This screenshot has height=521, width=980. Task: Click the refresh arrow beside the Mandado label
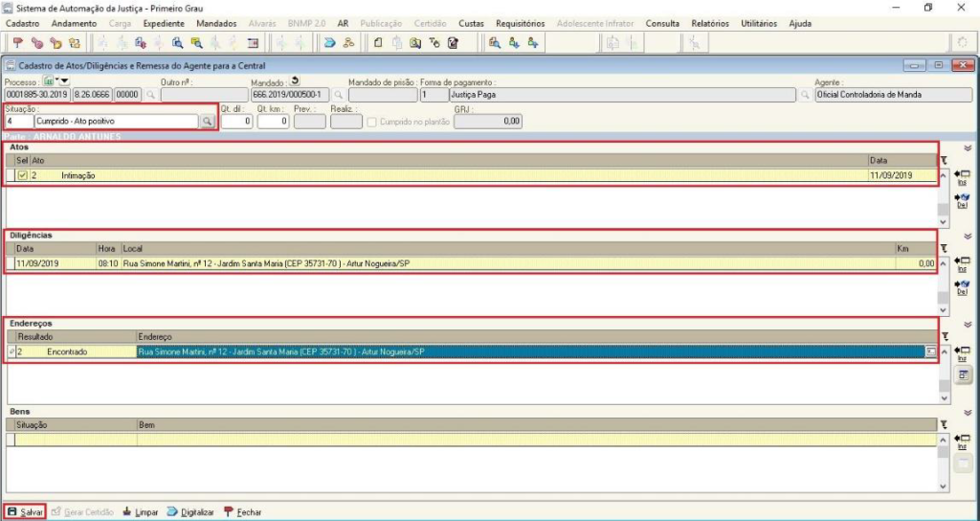[296, 80]
